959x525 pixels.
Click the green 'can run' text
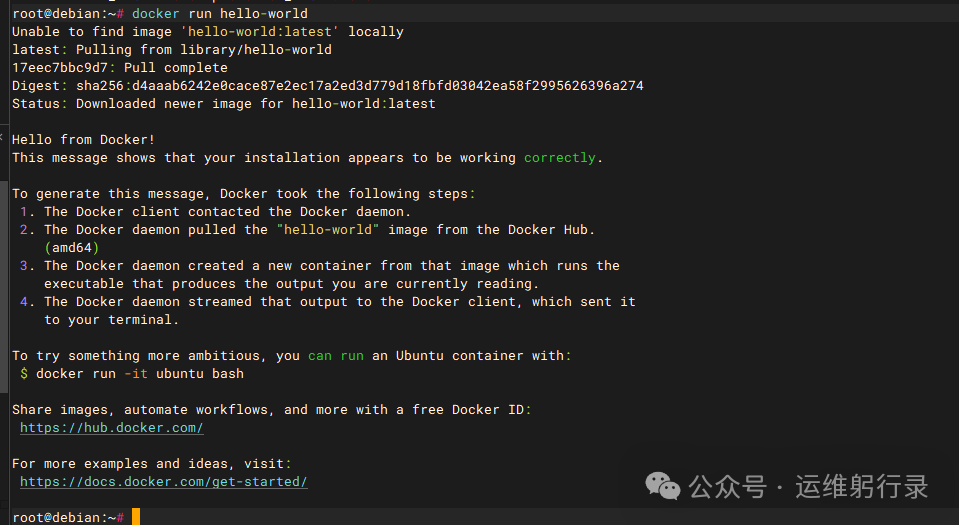[x=335, y=356]
